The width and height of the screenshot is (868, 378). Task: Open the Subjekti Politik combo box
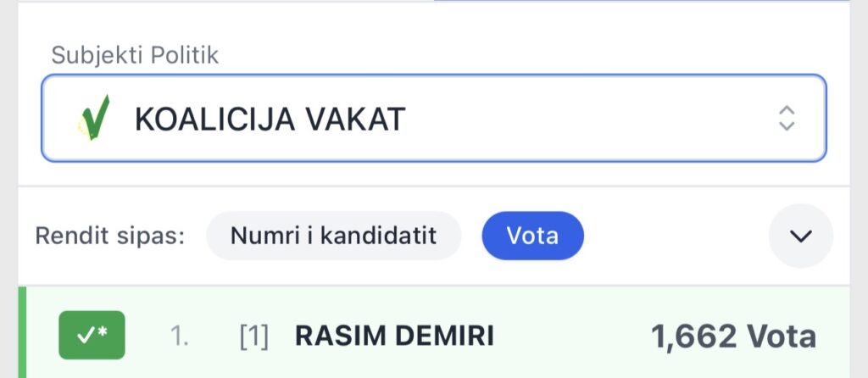pos(433,119)
